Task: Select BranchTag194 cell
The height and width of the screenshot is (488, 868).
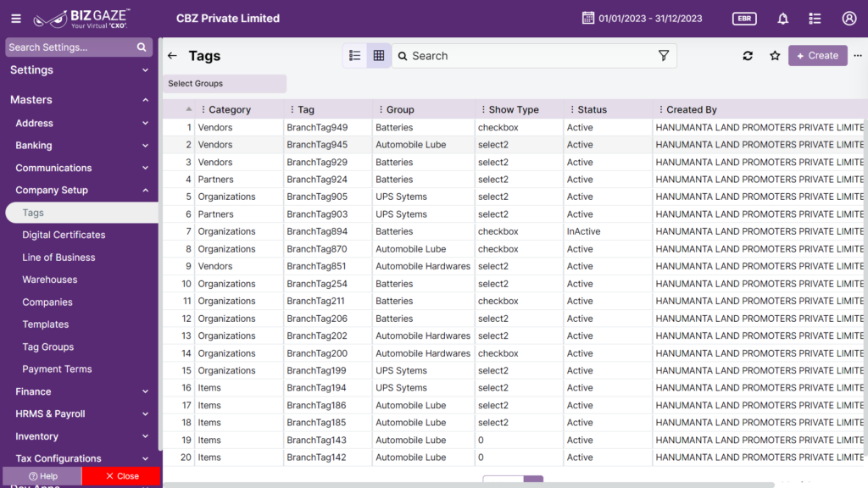Action: 328,388
